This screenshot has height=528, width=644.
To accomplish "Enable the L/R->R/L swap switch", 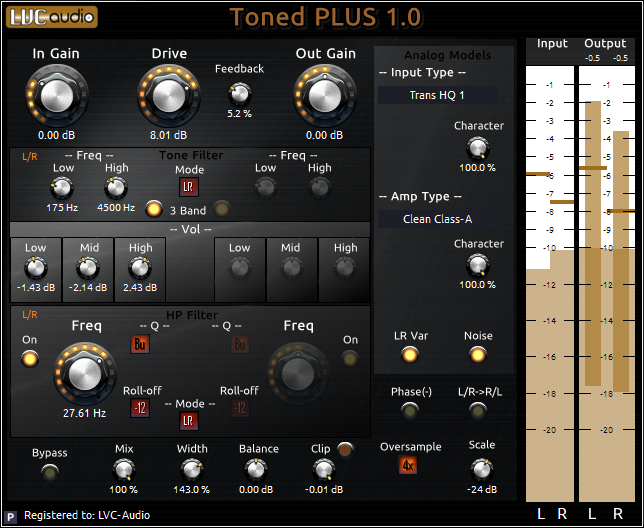I will tap(478, 410).
